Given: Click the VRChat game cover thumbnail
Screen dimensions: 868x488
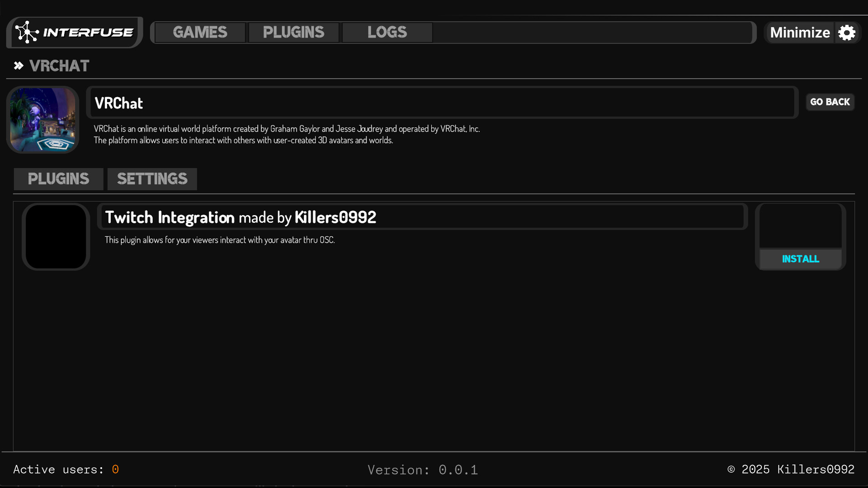Looking at the screenshot, I should point(42,120).
